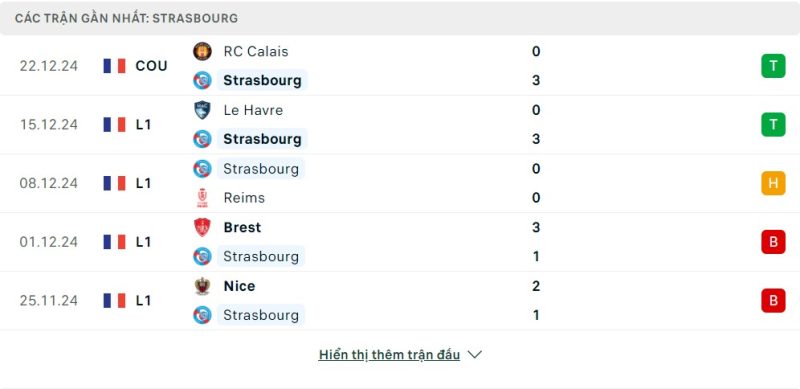800x389 pixels.
Task: Click the French flag beside COU
Action: tap(114, 66)
